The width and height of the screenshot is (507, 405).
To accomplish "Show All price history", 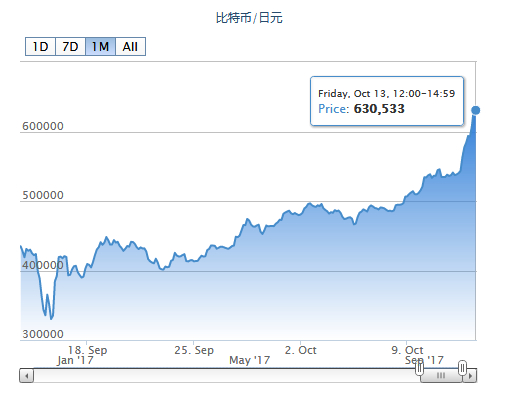I will pyautogui.click(x=130, y=47).
